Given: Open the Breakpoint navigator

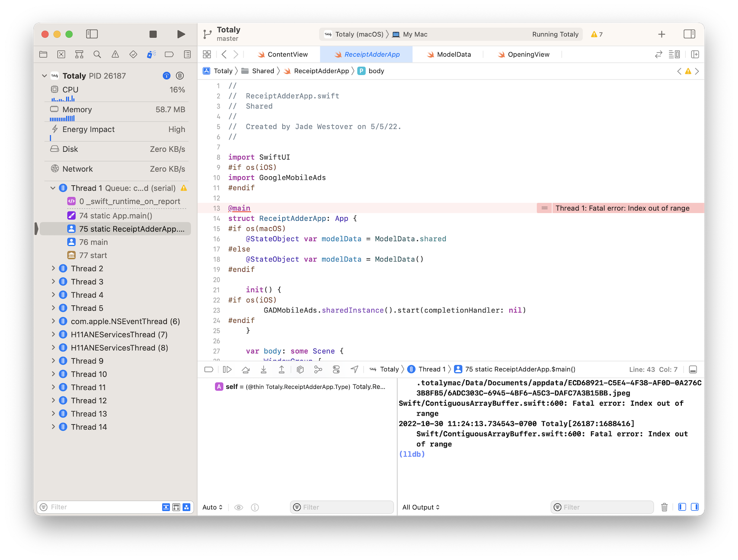Looking at the screenshot, I should (169, 54).
